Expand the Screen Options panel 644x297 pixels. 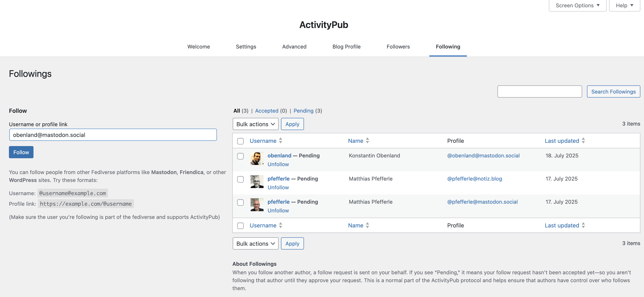[577, 5]
